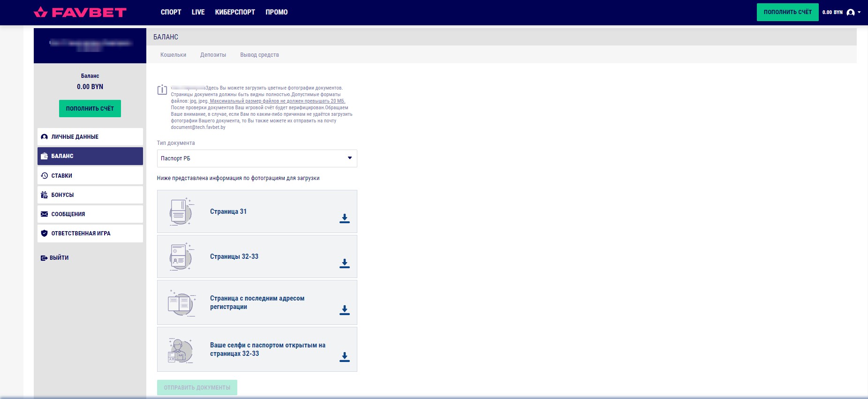Open Личные данные in the sidebar

pos(90,137)
